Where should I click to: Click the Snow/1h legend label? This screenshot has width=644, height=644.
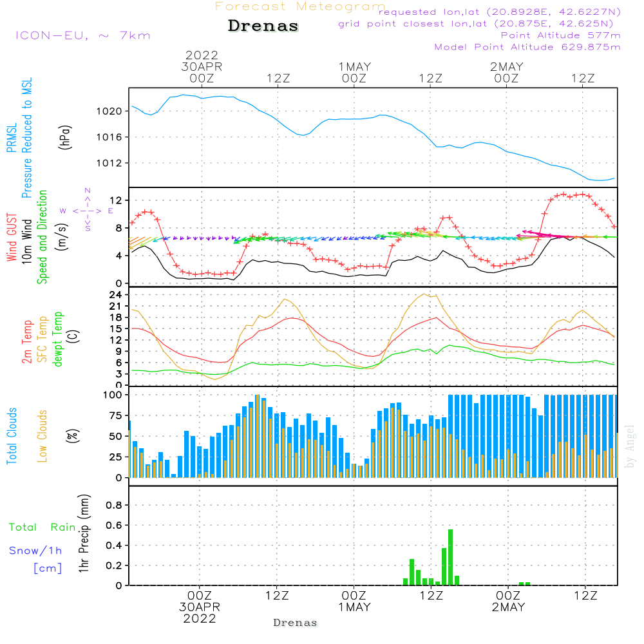tap(36, 551)
